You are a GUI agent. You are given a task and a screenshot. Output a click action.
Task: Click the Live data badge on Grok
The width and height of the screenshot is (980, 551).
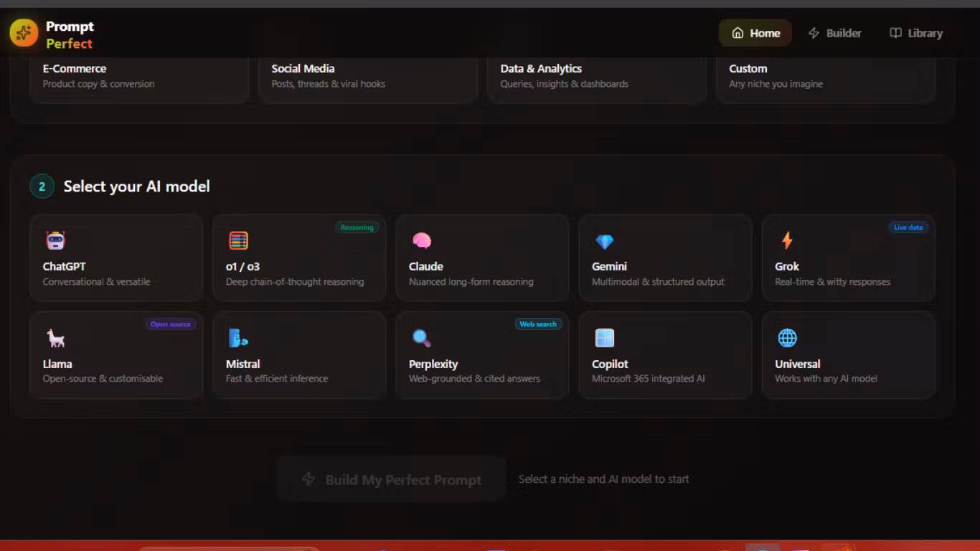point(908,227)
